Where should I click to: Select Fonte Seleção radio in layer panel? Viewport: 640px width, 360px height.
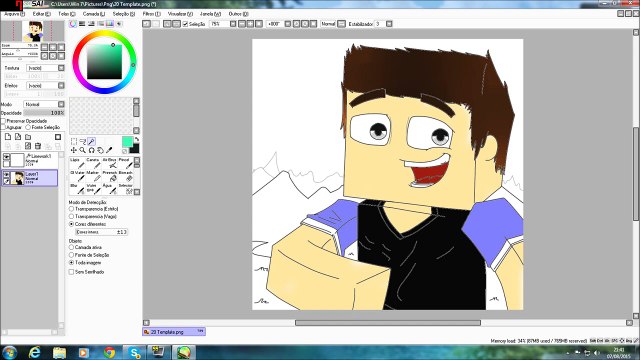tap(28, 127)
